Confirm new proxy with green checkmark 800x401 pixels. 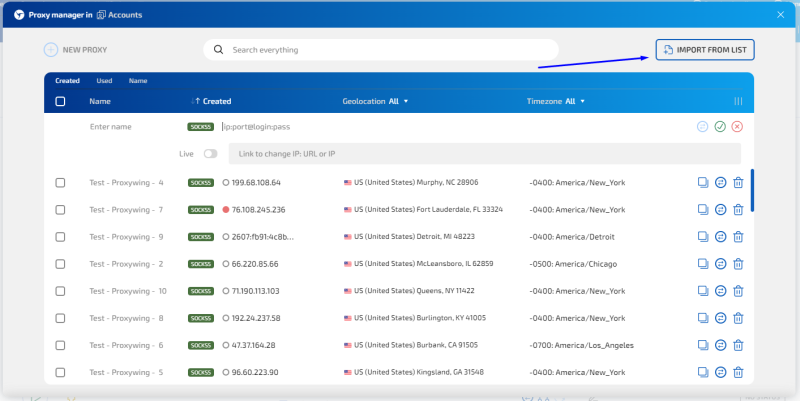click(720, 127)
